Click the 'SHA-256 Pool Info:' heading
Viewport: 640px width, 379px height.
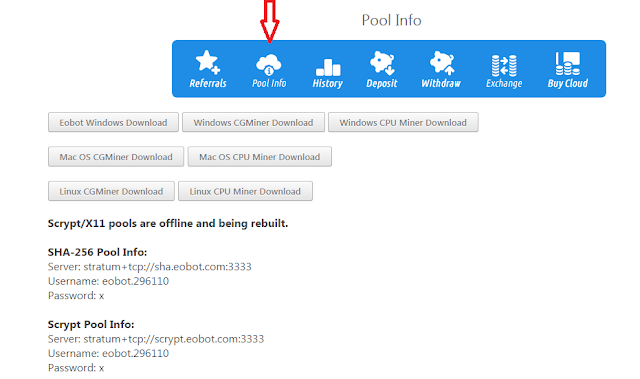tap(97, 252)
